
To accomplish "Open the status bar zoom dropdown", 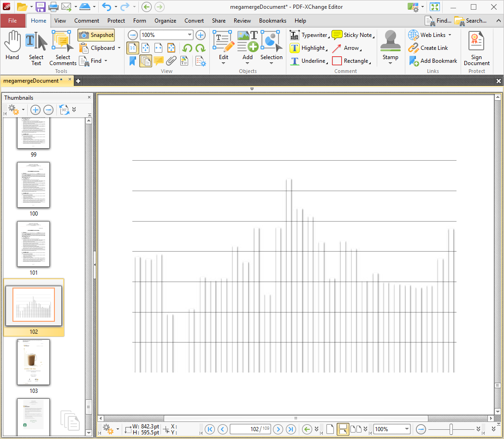I will (x=407, y=429).
